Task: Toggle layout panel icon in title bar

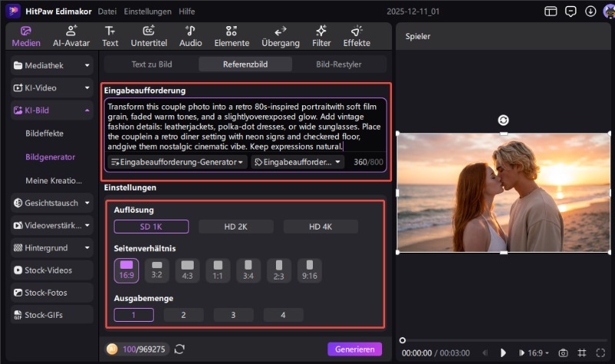Action: click(x=550, y=12)
